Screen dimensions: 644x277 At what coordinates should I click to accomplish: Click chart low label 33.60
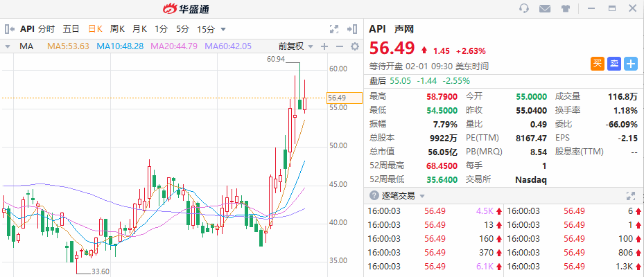pos(101,271)
